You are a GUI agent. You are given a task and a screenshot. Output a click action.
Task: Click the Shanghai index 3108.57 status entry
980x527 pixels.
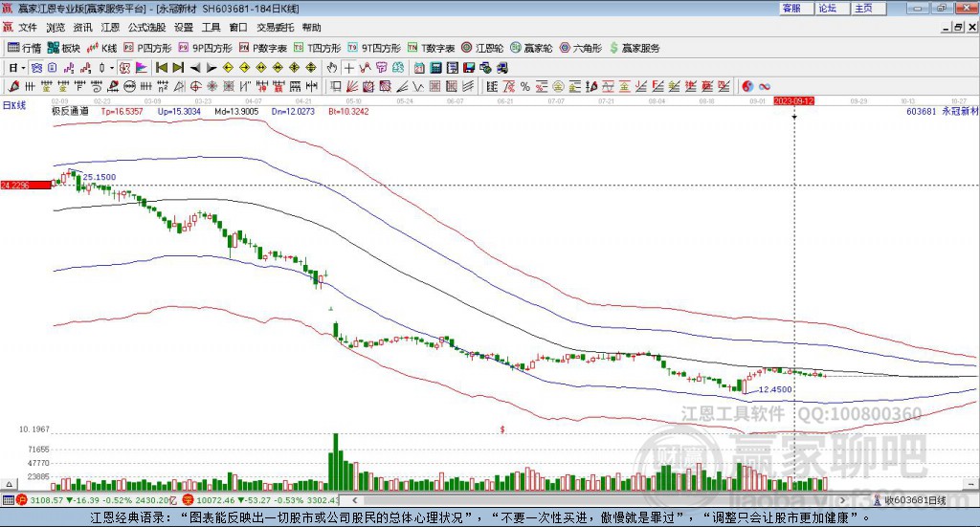(97, 500)
